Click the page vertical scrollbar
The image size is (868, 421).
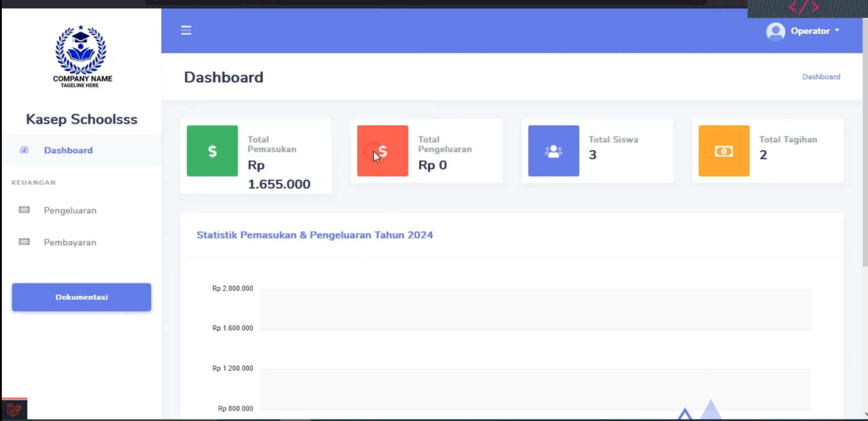pyautogui.click(x=865, y=143)
